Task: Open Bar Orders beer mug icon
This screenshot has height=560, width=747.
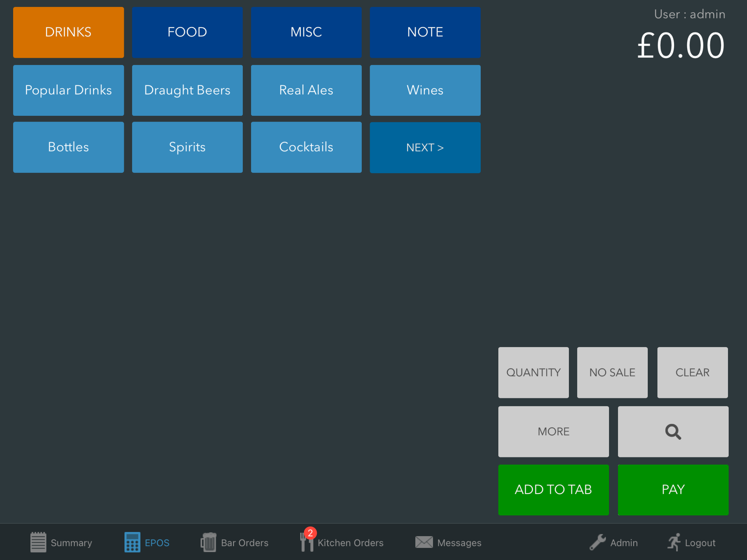Action: [x=208, y=542]
